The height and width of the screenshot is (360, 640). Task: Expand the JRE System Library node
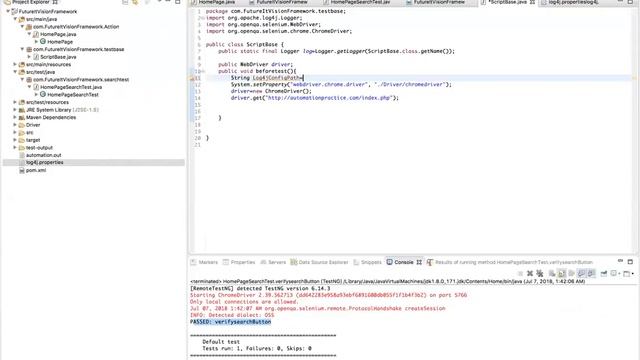[x=16, y=110]
